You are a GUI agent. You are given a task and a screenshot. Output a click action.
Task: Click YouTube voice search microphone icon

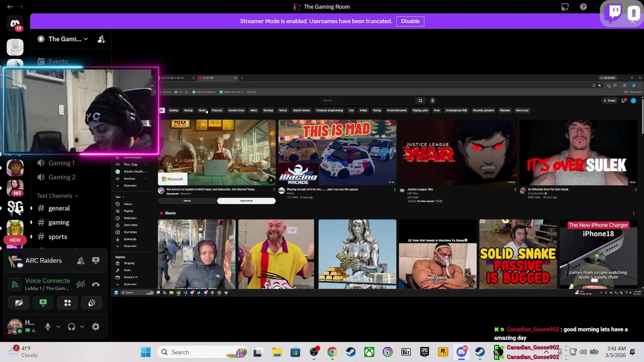click(x=432, y=101)
